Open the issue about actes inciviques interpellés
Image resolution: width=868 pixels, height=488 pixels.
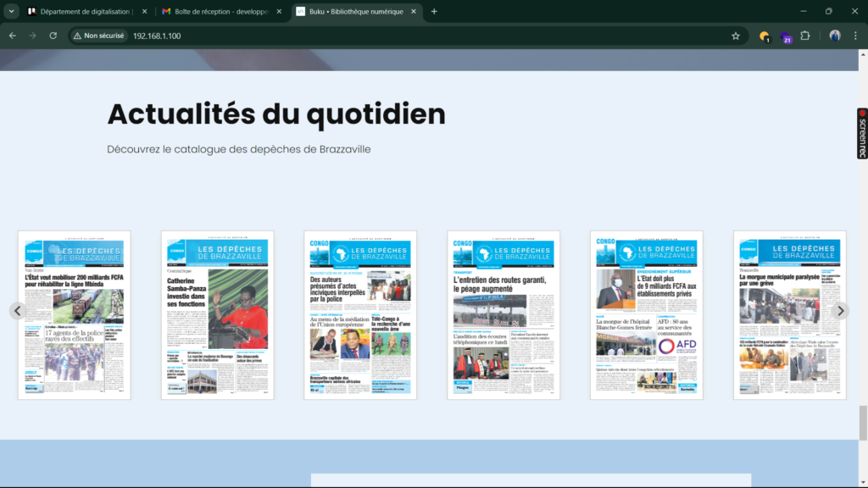tap(360, 315)
